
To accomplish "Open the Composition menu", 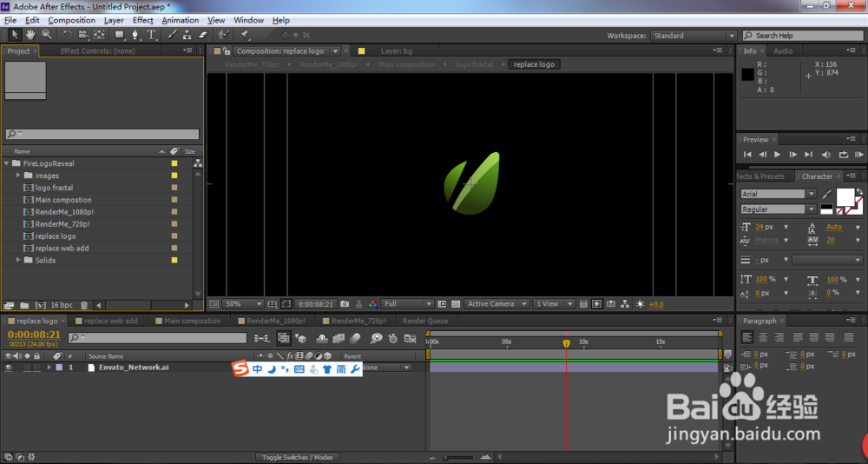I will (71, 20).
